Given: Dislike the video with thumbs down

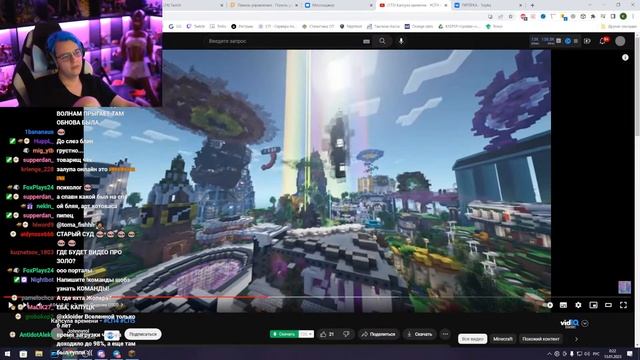Looking at the screenshot, I should point(346,334).
